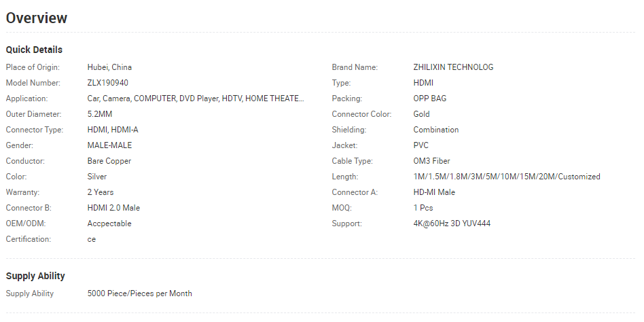
Task: Click the Warranty 2 Years value
Action: click(101, 192)
